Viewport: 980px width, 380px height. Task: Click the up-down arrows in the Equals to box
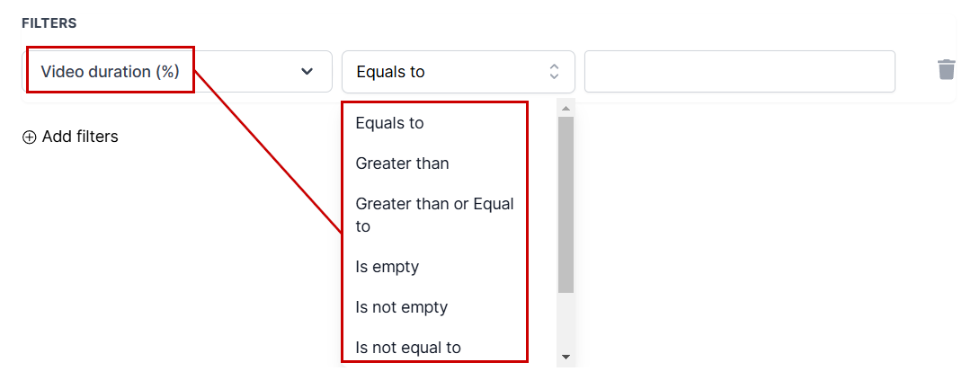555,72
